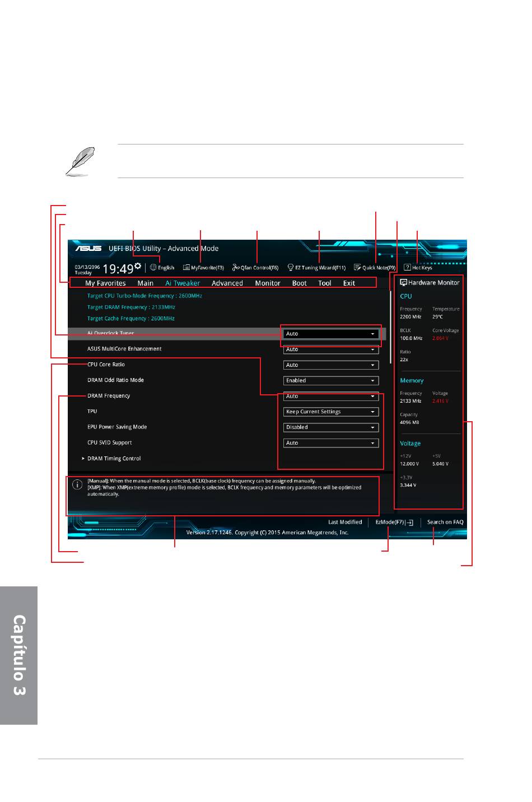Click the EzMode exit arrow icon
This screenshot has height=802, width=532.
click(409, 523)
